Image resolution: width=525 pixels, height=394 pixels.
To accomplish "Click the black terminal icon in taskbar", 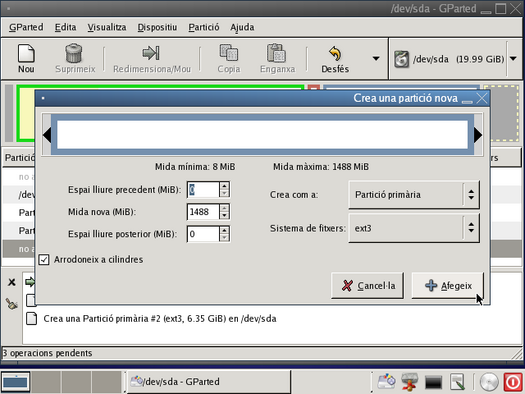I will click(x=433, y=382).
